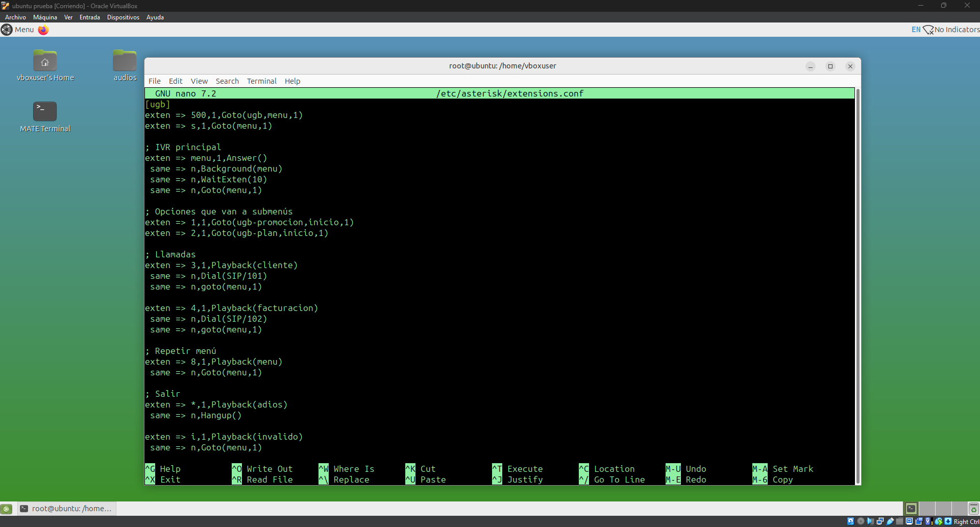Open the Archivo menu in VirtualBox
Screen dimensions: 980x527
(15, 17)
